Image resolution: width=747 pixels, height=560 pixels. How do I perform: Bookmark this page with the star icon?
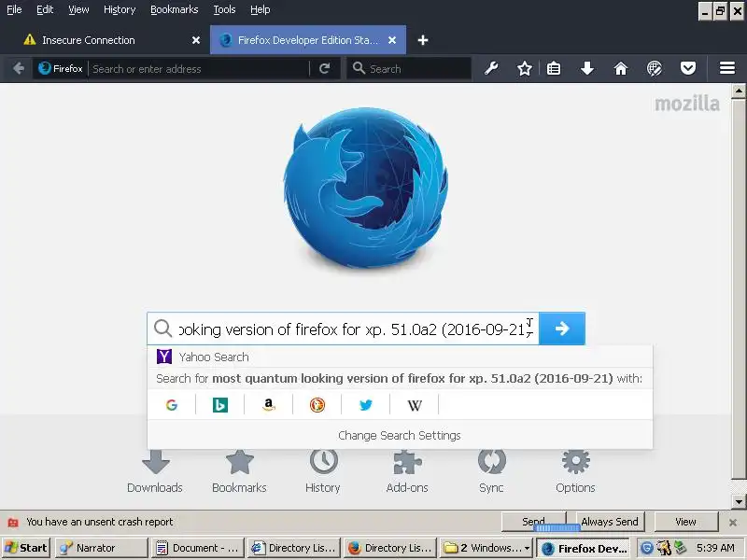[525, 68]
